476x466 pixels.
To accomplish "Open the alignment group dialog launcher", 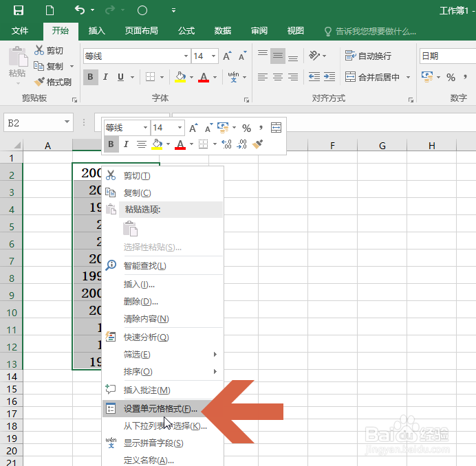I will click(x=411, y=100).
